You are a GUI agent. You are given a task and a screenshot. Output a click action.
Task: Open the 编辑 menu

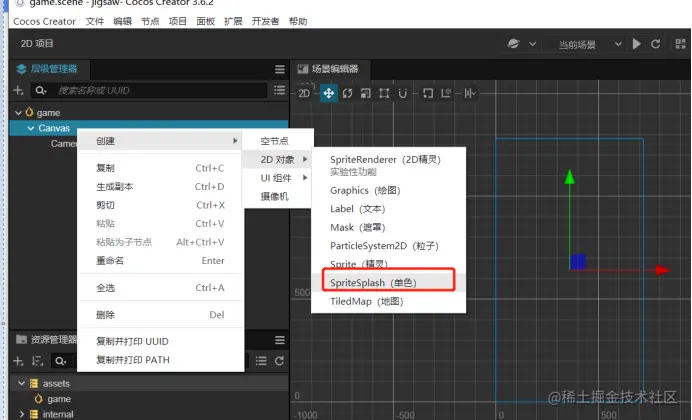122,21
